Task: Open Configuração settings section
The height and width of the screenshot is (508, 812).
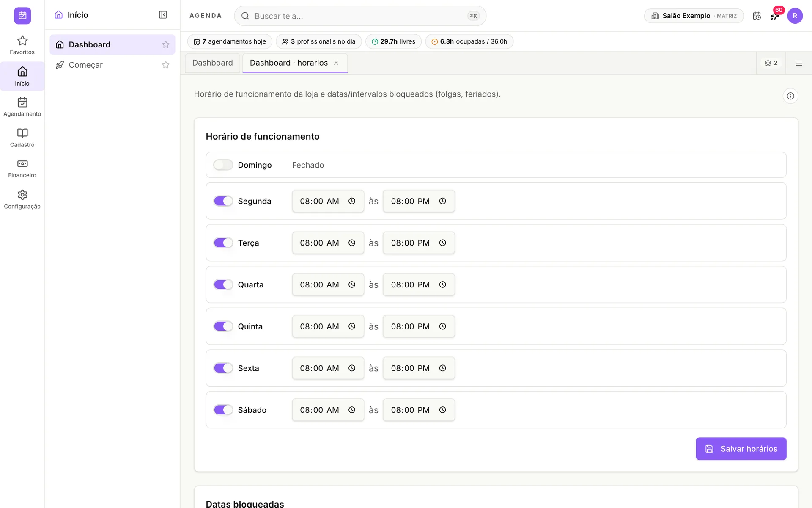Action: coord(22,199)
